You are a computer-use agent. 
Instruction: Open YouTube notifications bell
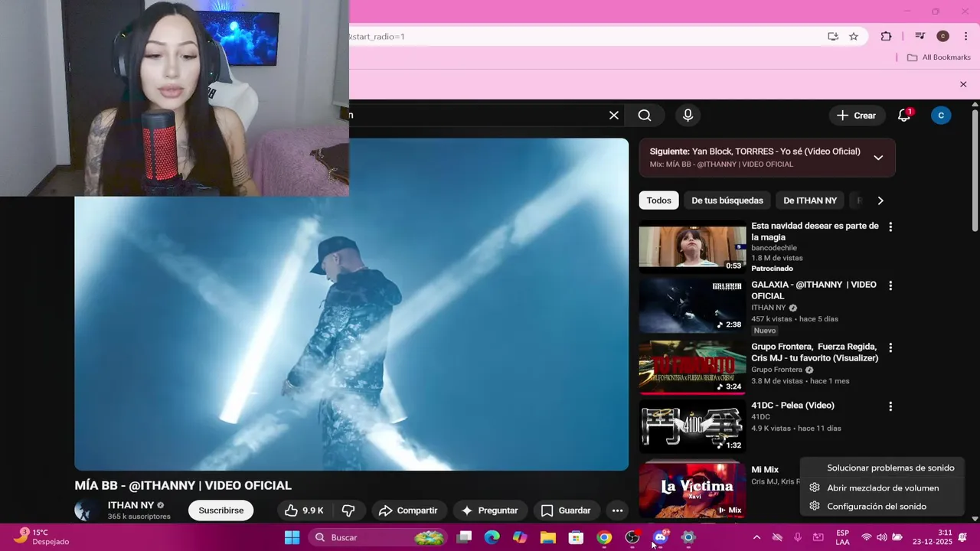[904, 116]
